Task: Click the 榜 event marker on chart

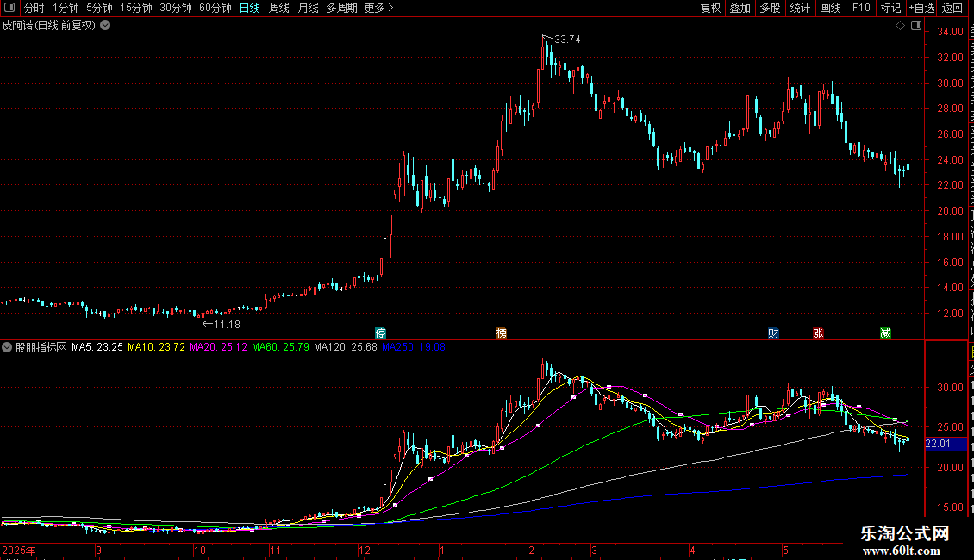Action: tap(502, 333)
